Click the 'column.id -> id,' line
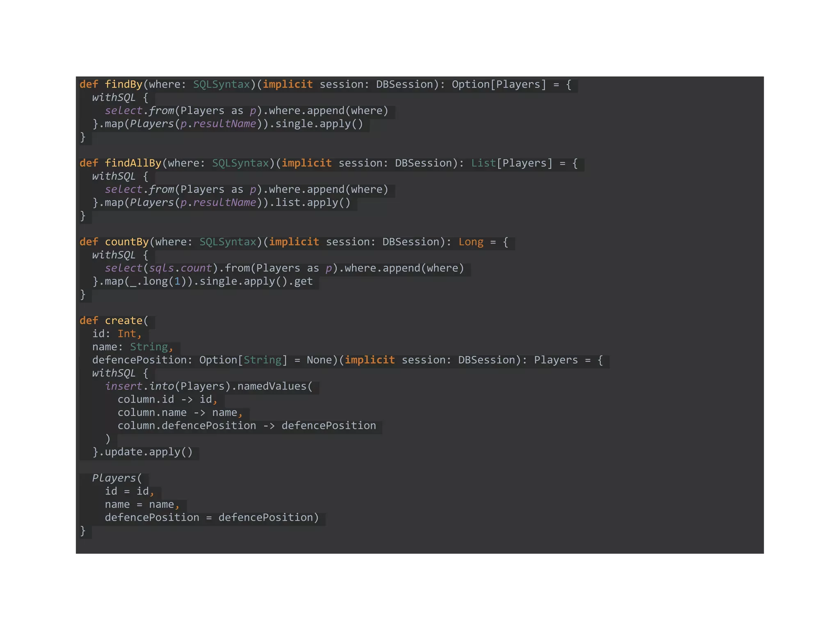 (x=168, y=399)
